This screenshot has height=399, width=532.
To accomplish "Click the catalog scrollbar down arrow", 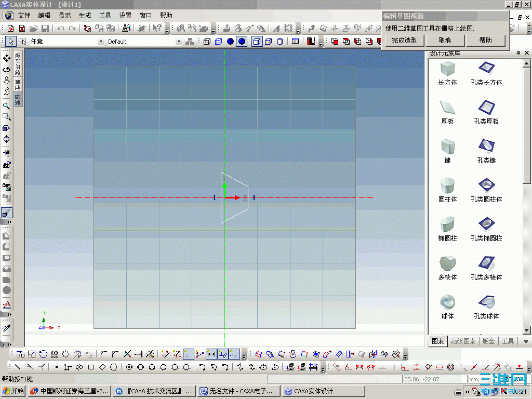I will pos(526,330).
